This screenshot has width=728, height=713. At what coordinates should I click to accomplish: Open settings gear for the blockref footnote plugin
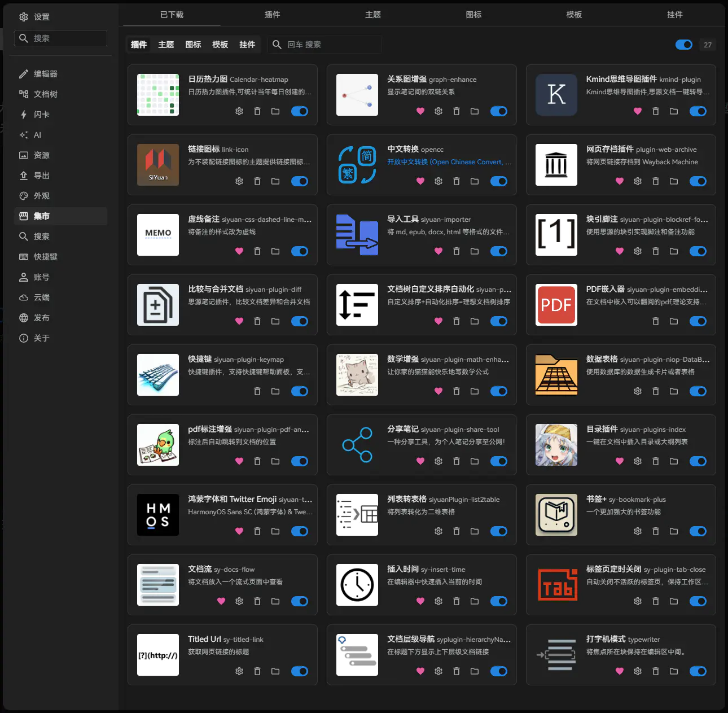(x=638, y=251)
